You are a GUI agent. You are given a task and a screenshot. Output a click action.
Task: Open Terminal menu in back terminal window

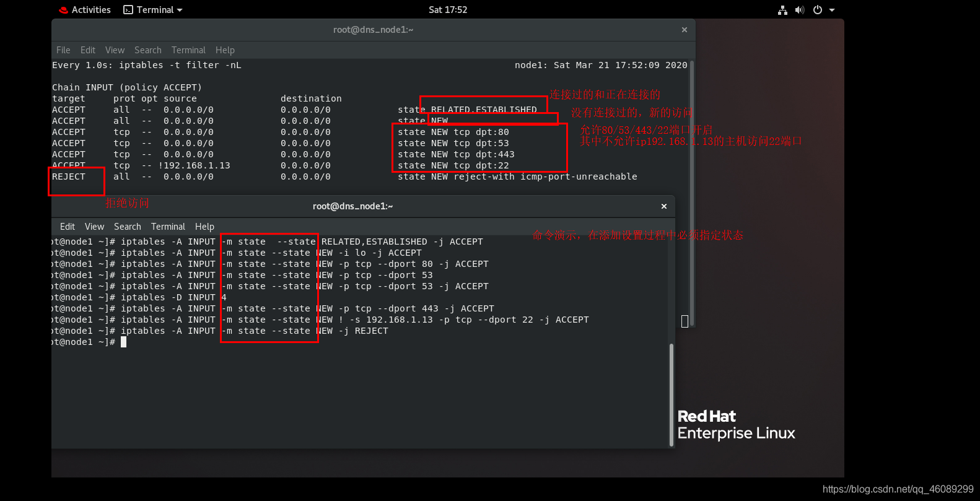coord(188,50)
